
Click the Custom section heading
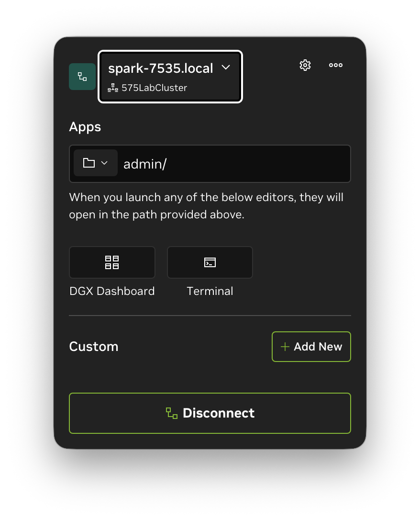pos(94,347)
